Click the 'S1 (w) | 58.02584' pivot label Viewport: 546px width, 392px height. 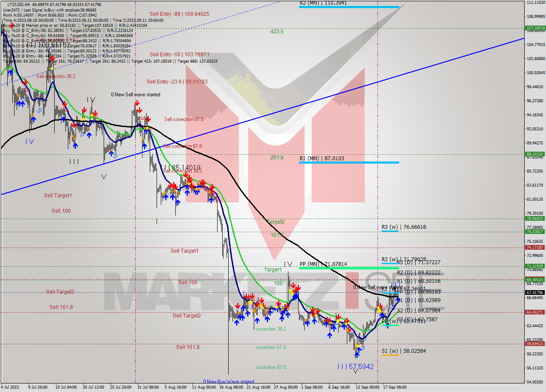click(404, 351)
